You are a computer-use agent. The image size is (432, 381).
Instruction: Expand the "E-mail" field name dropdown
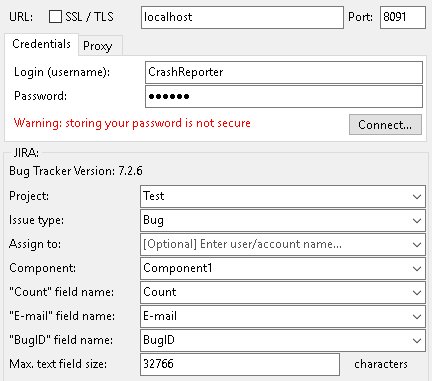point(283,316)
